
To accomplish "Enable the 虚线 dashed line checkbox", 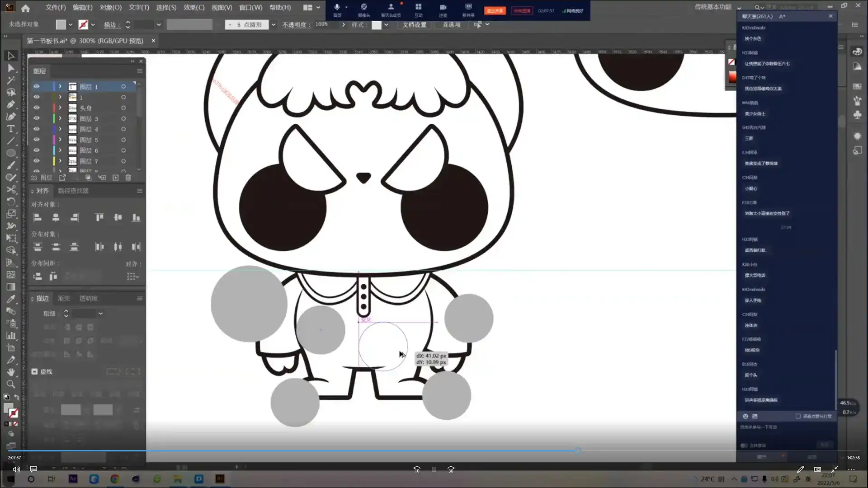I will click(x=35, y=371).
